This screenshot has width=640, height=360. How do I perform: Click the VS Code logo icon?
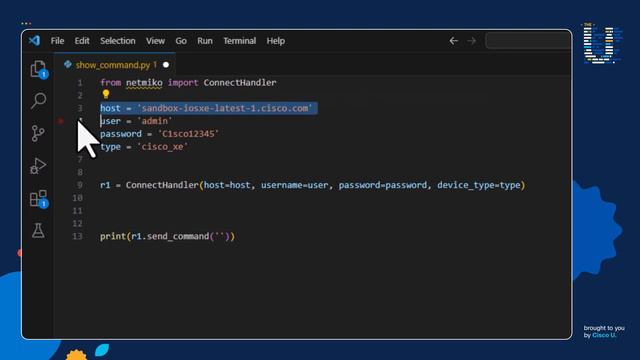pyautogui.click(x=34, y=40)
